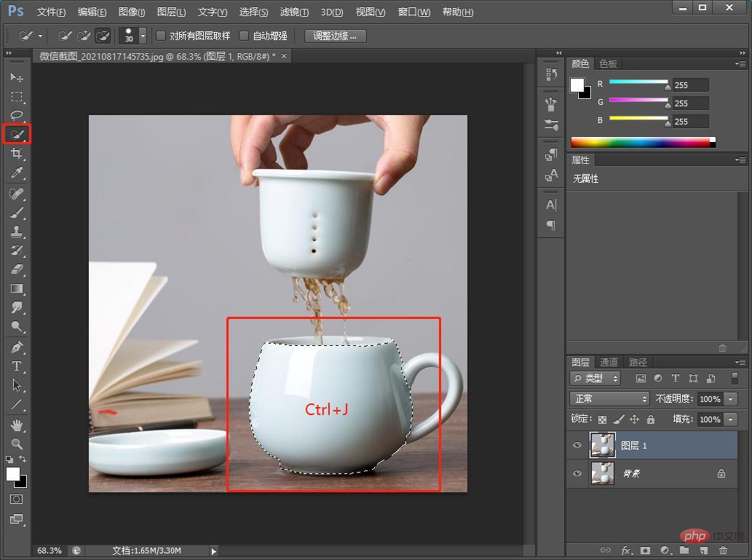The width and height of the screenshot is (752, 560).
Task: Select the Eyedropper tool
Action: (x=16, y=173)
